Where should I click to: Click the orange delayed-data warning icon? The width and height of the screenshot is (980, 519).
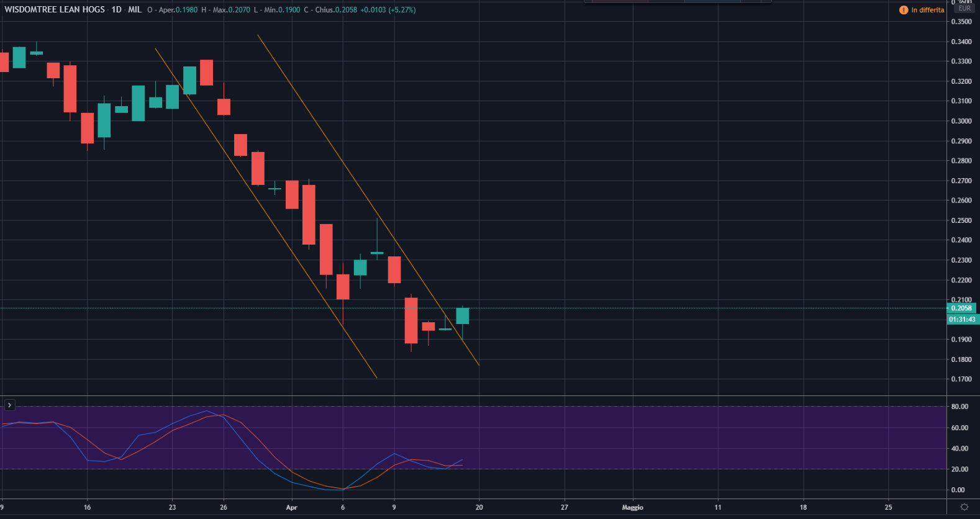pyautogui.click(x=904, y=10)
